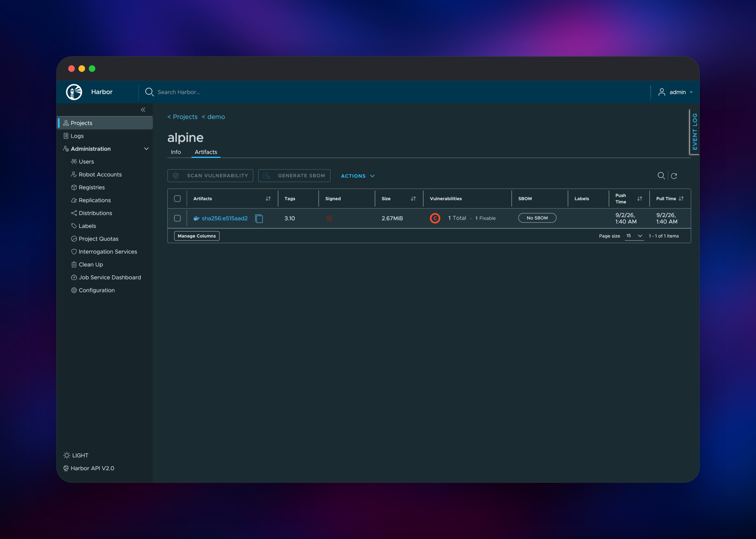Click the critical vulnerability severity badge
Viewport: 756px width, 539px height.
pyautogui.click(x=435, y=218)
